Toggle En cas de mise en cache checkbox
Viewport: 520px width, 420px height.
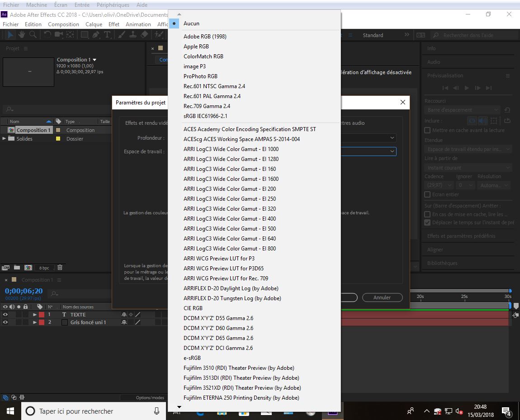point(427,214)
